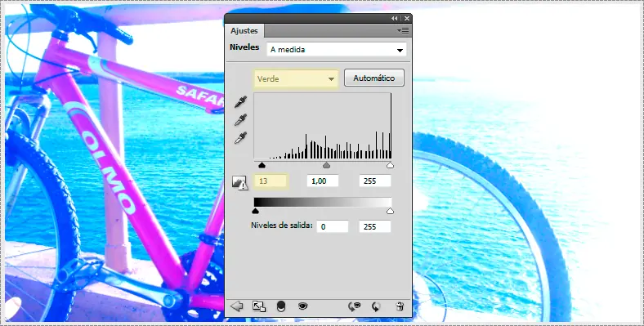Return to adjustment list with back arrow
Viewport: 644px width, 326px height.
(x=236, y=306)
